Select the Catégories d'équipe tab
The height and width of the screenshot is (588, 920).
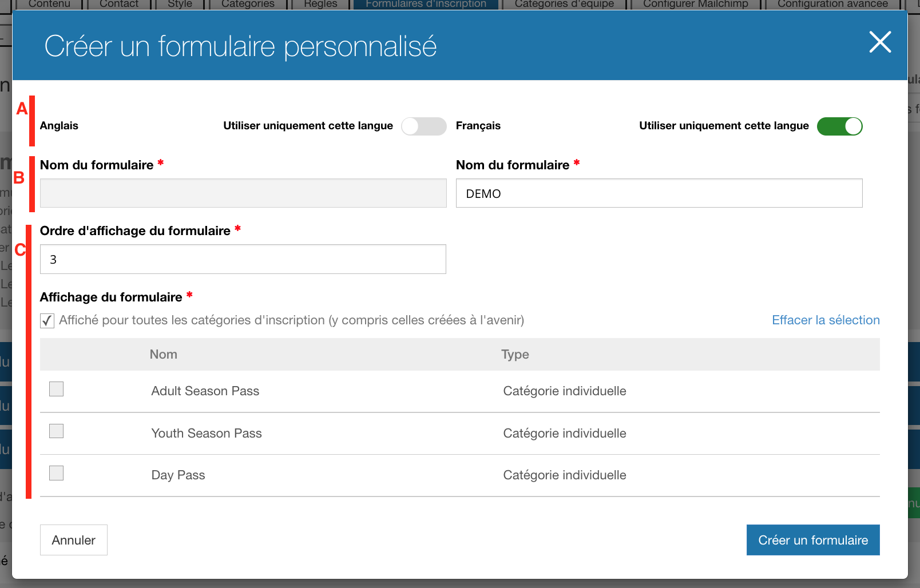564,4
